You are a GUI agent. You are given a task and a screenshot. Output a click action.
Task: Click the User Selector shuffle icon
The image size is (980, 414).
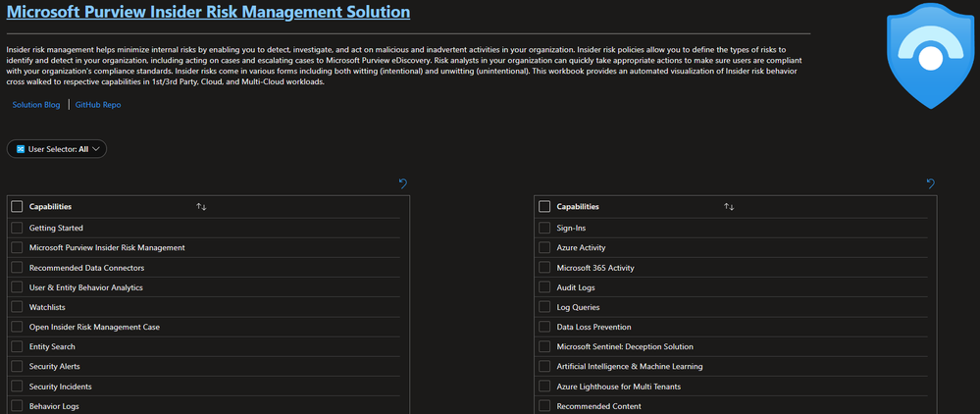21,149
